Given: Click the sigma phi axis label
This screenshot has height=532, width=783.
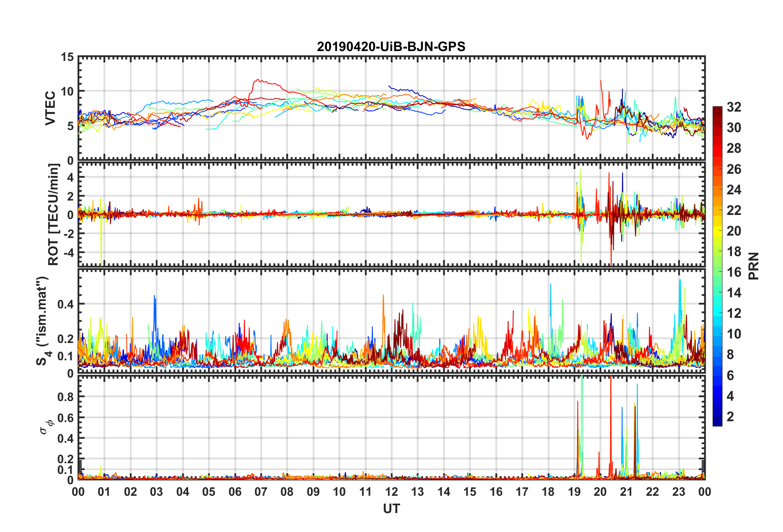Looking at the screenshot, I should pos(47,427).
